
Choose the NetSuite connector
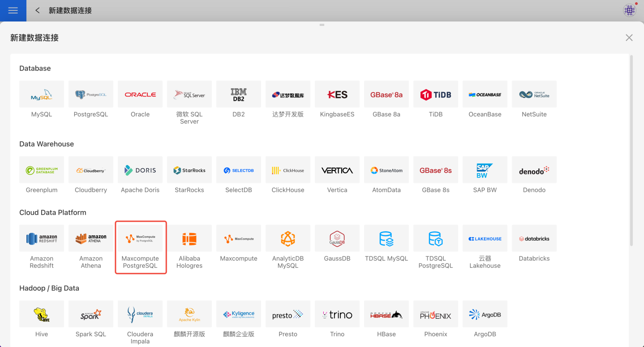[534, 94]
